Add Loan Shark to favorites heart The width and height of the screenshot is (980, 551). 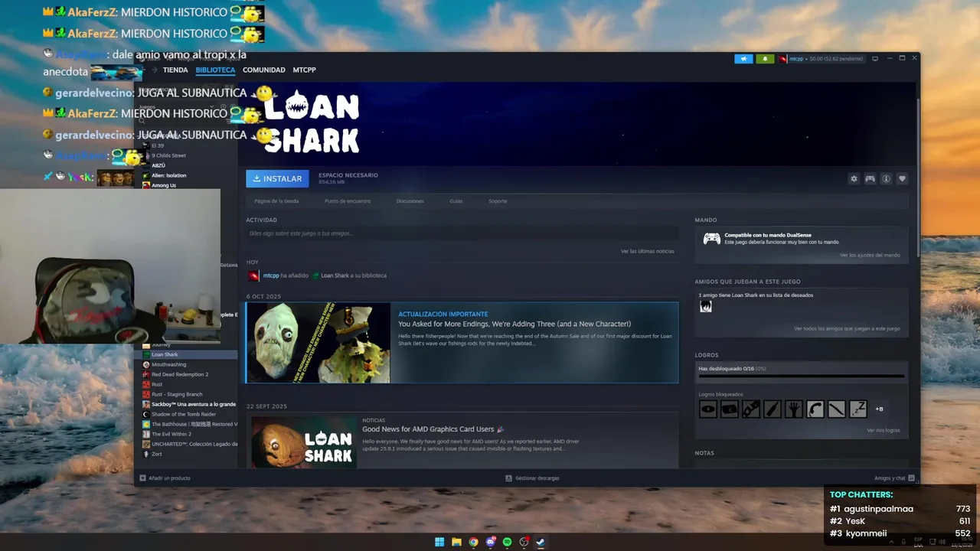[x=902, y=178]
